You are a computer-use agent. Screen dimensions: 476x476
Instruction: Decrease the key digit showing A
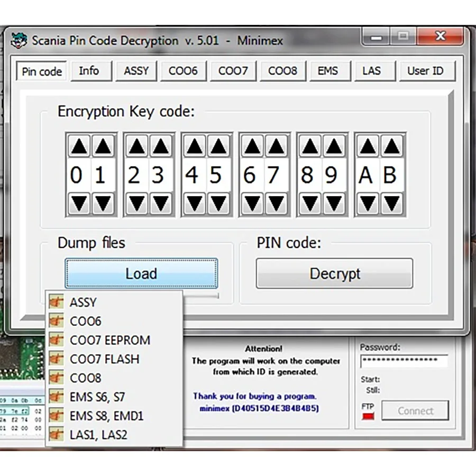pos(368,203)
